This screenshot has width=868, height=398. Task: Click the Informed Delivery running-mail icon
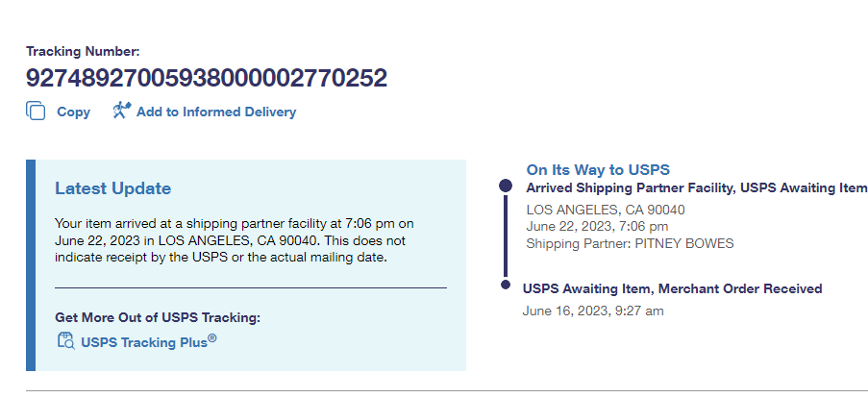click(x=121, y=111)
